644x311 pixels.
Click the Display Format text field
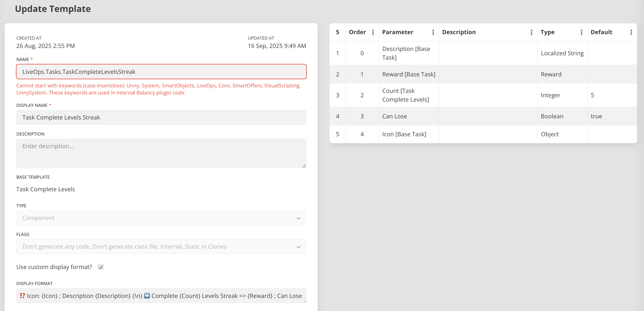click(161, 296)
